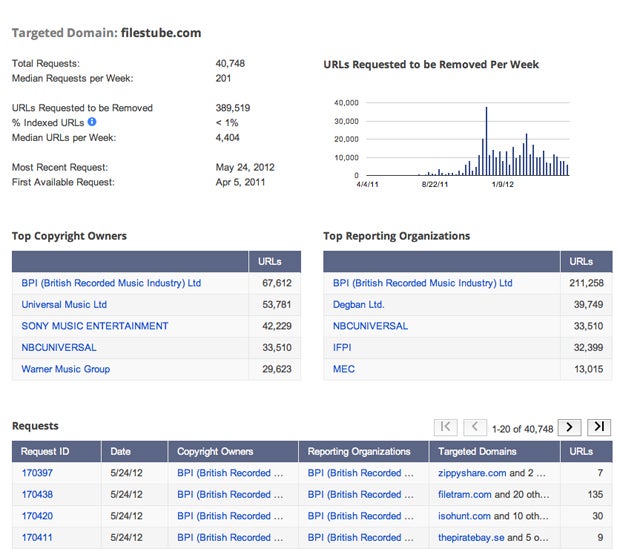Go to the next page of requests

(x=569, y=428)
